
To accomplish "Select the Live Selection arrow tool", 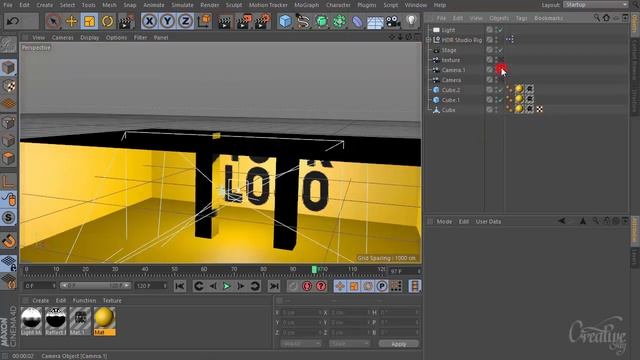I will pyautogui.click(x=53, y=21).
